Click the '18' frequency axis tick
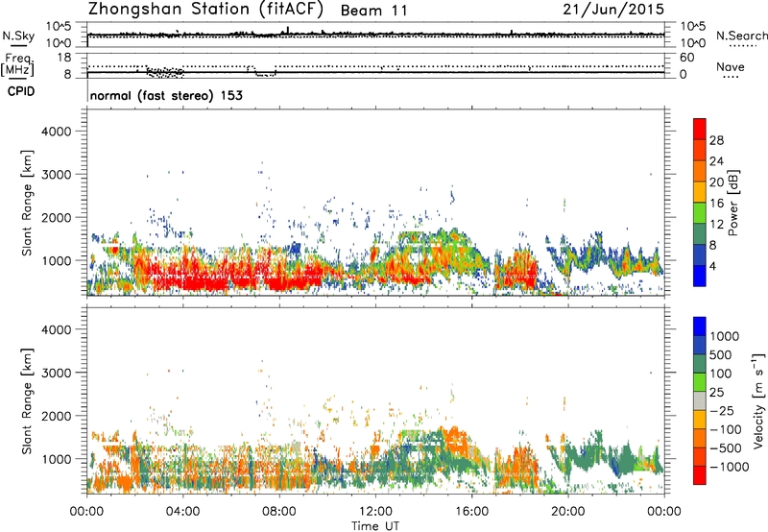This screenshot has width=768, height=532. pyautogui.click(x=64, y=58)
